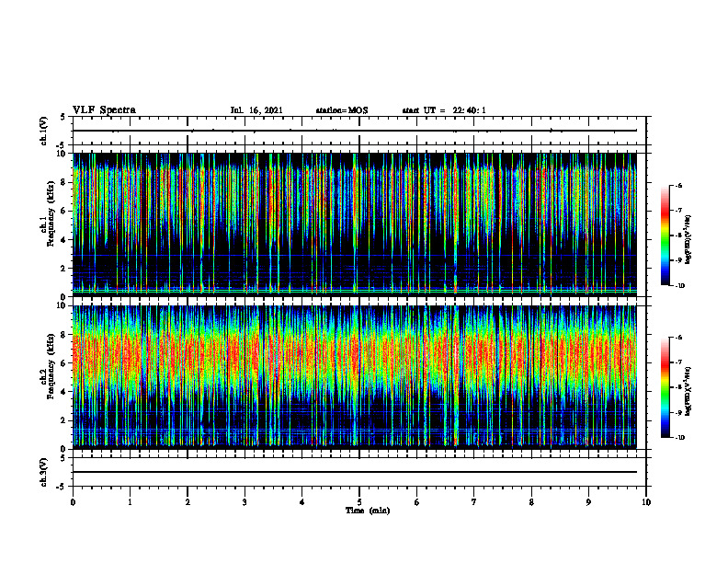Click the "-10" tick on ch.2 colorbar
Viewport: 728px width, 563px height.
(x=679, y=438)
